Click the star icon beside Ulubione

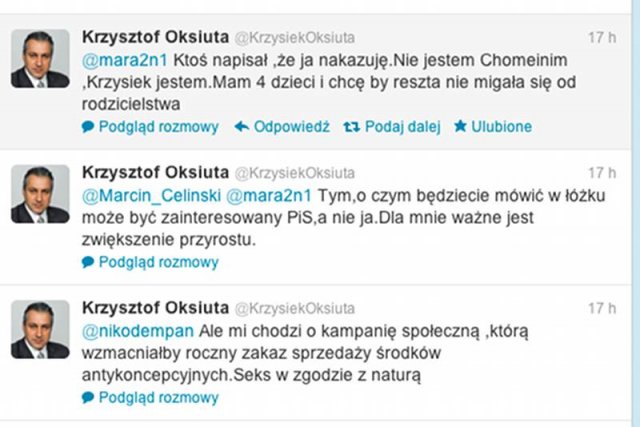pyautogui.click(x=460, y=127)
